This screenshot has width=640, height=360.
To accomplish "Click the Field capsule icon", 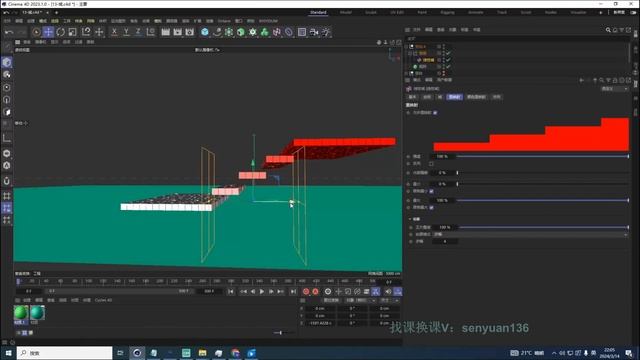I will point(289,32).
